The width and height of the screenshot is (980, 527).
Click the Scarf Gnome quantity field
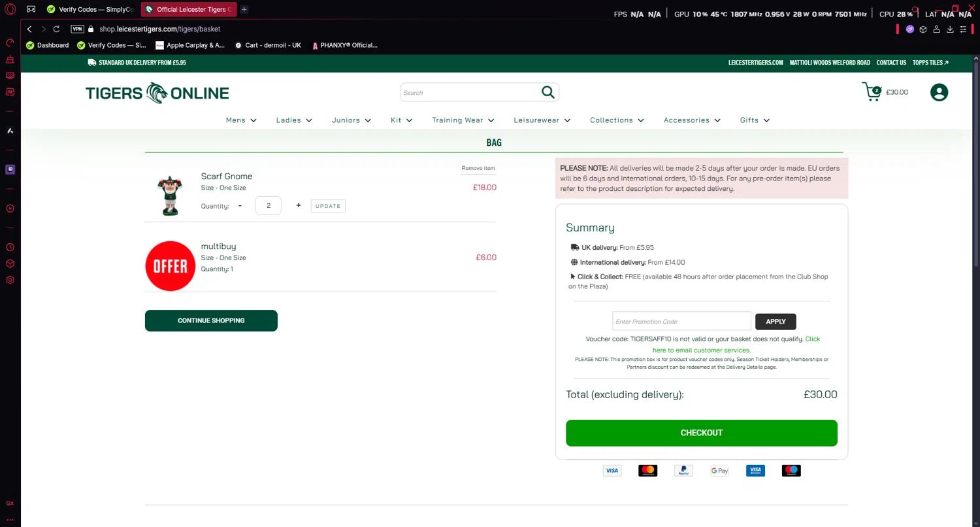269,205
